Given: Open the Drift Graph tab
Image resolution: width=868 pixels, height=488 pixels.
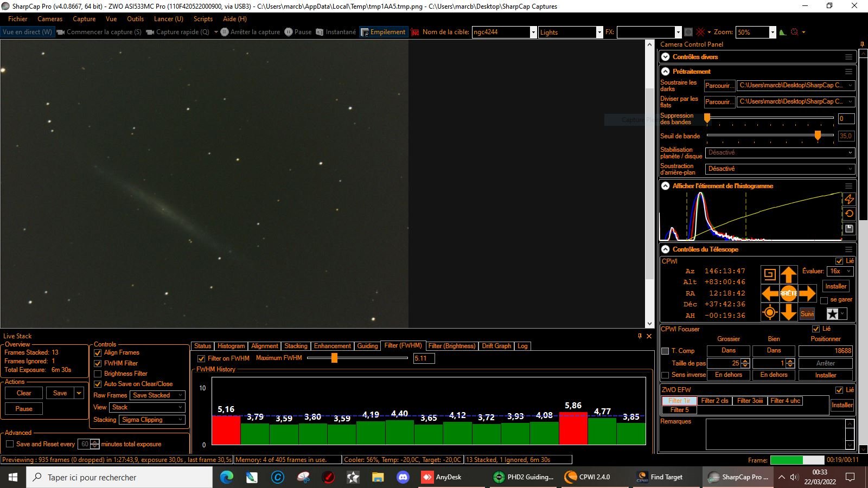Looking at the screenshot, I should 496,346.
